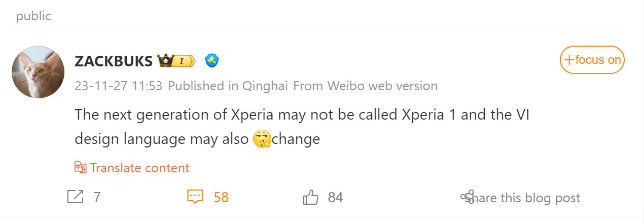
Task: Click "Share this blog post" text
Action: click(527, 198)
